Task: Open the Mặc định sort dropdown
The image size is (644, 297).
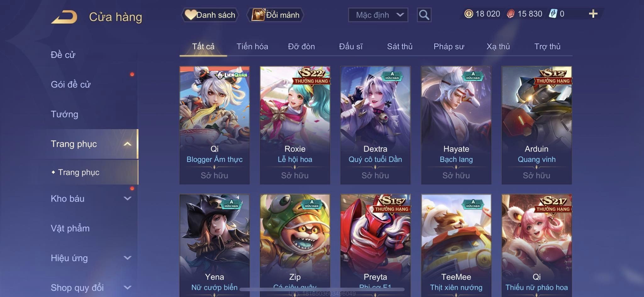Action: (x=378, y=15)
